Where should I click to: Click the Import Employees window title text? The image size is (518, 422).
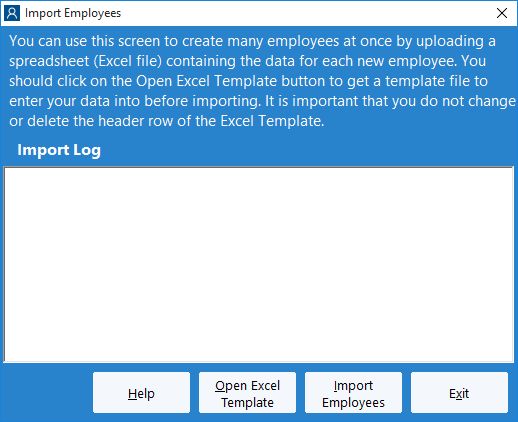click(x=73, y=13)
